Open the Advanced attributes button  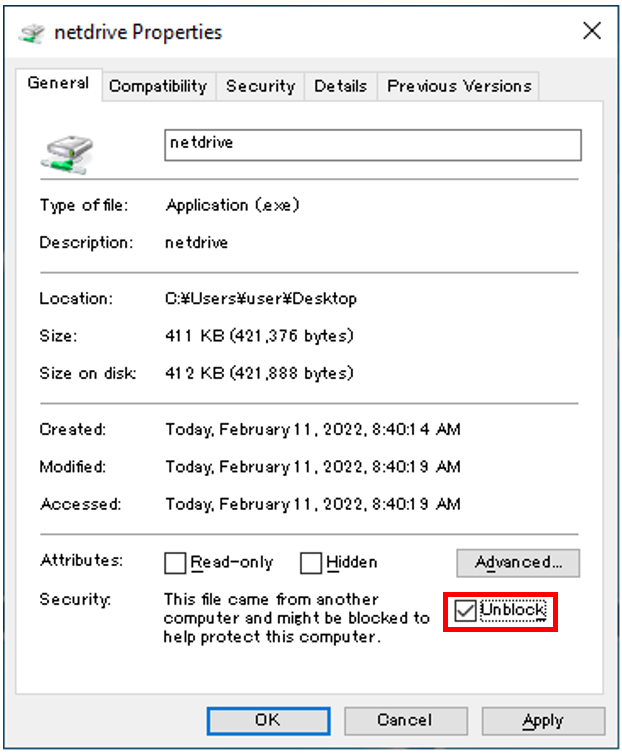(x=518, y=563)
